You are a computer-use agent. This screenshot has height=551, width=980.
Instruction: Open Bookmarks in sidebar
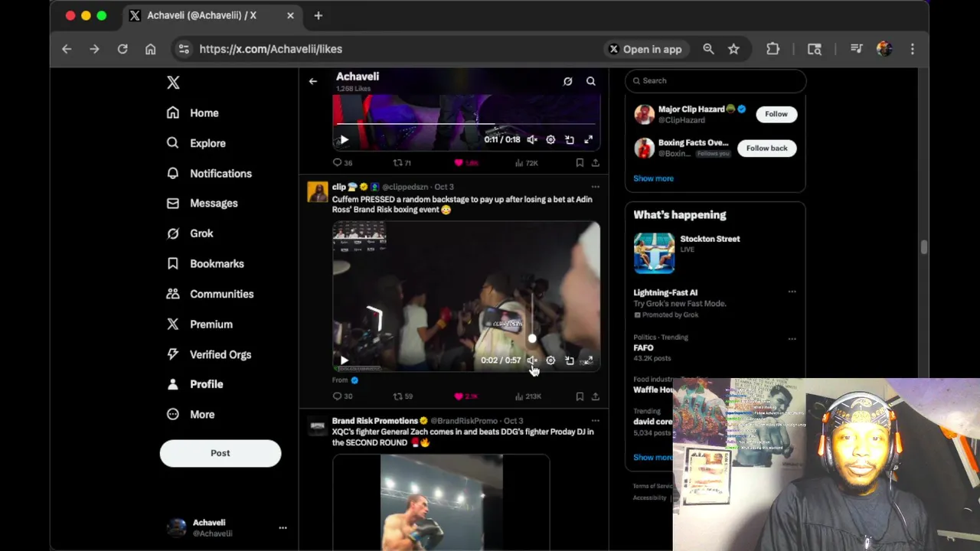point(205,264)
